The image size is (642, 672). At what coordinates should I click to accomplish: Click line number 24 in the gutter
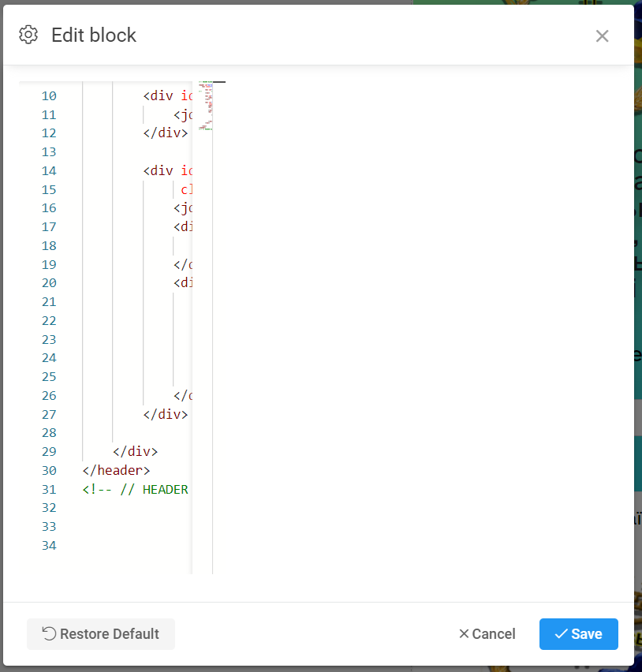pos(49,358)
